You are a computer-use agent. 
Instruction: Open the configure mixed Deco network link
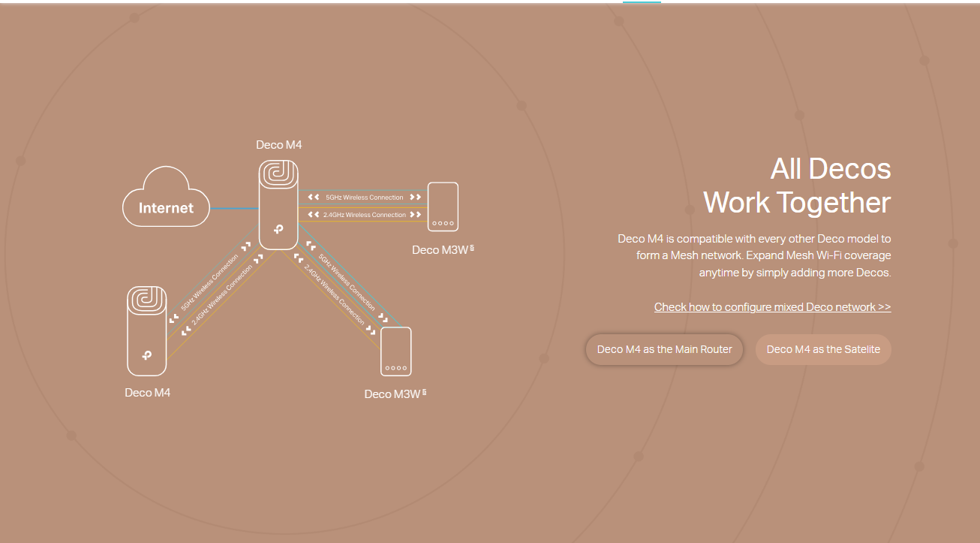tap(772, 307)
